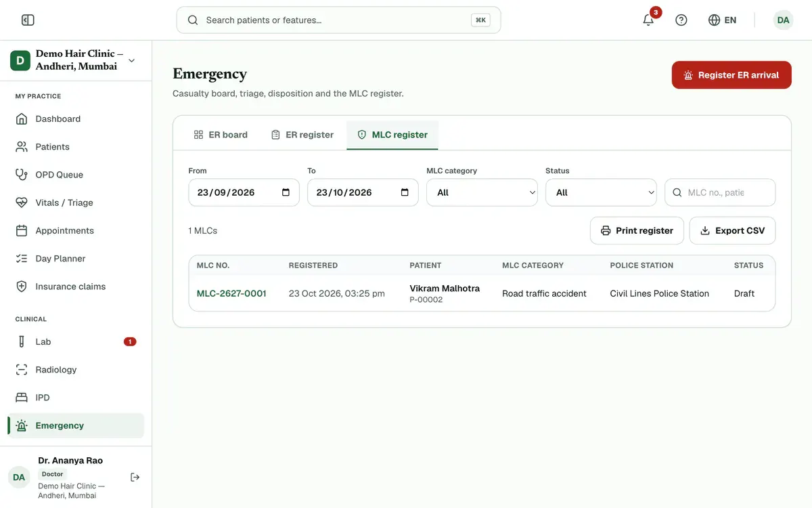Click the OPD Queue stethoscope icon
Viewport: 812px width, 508px height.
pyautogui.click(x=22, y=175)
